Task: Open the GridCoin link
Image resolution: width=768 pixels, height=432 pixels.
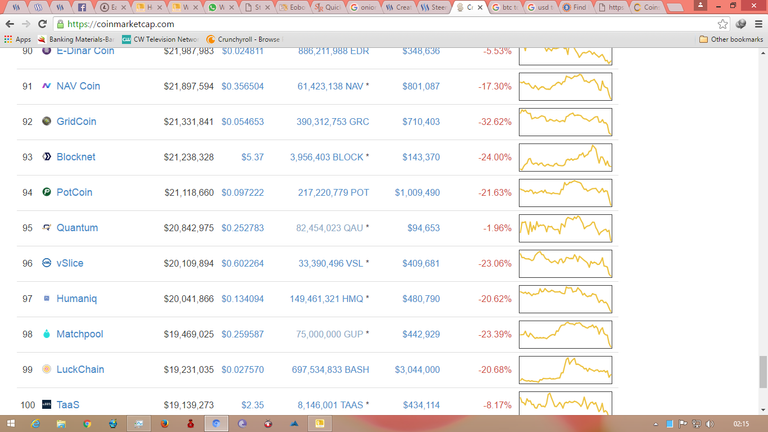Action: [x=76, y=121]
